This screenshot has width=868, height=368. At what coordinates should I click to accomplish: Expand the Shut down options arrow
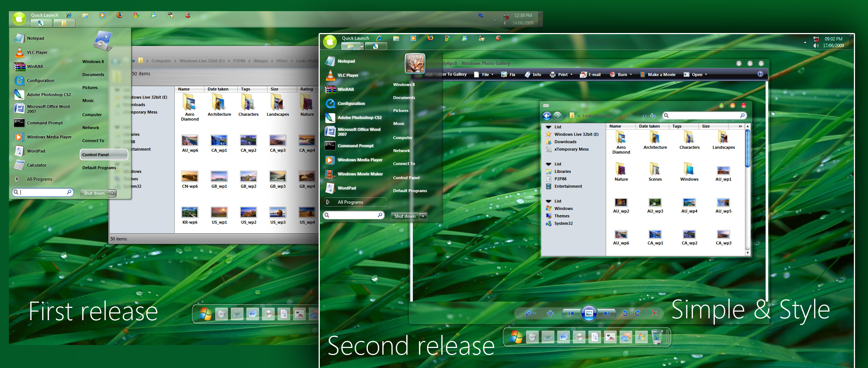click(x=423, y=216)
